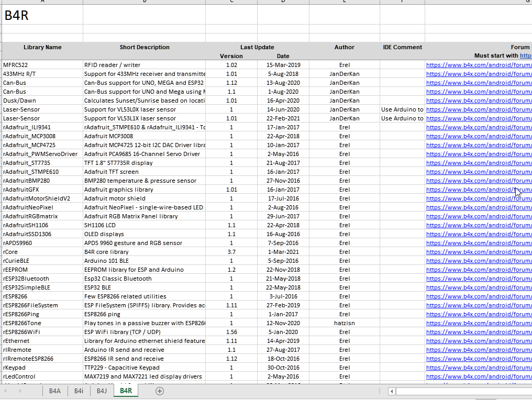Select version cell '3.7' for rCore
The height and width of the screenshot is (400, 532).
[x=231, y=252]
